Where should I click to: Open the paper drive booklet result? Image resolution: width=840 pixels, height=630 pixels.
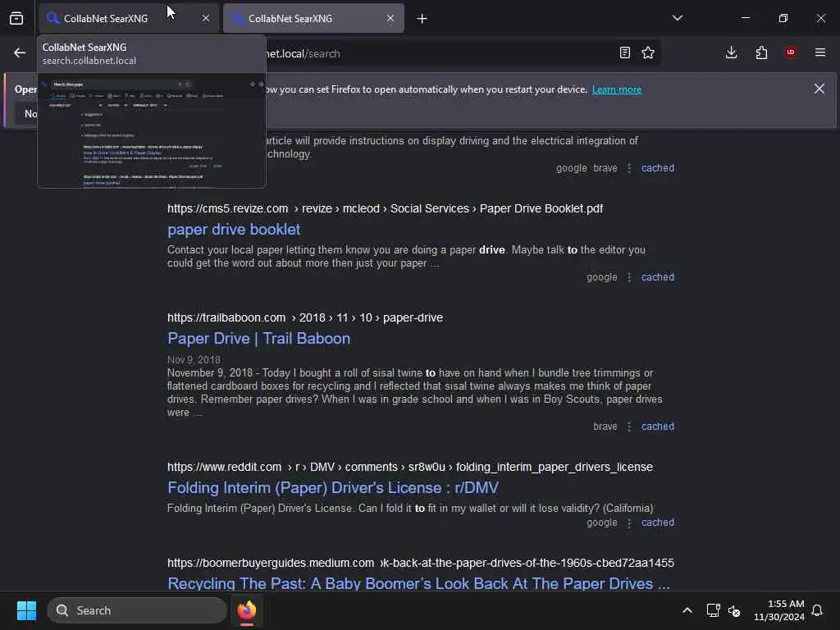tap(234, 230)
